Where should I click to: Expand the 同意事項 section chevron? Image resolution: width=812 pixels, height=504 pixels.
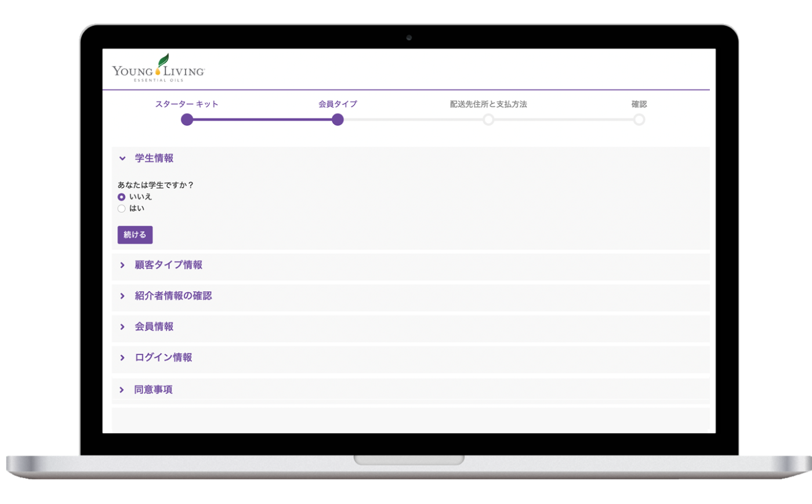point(122,390)
